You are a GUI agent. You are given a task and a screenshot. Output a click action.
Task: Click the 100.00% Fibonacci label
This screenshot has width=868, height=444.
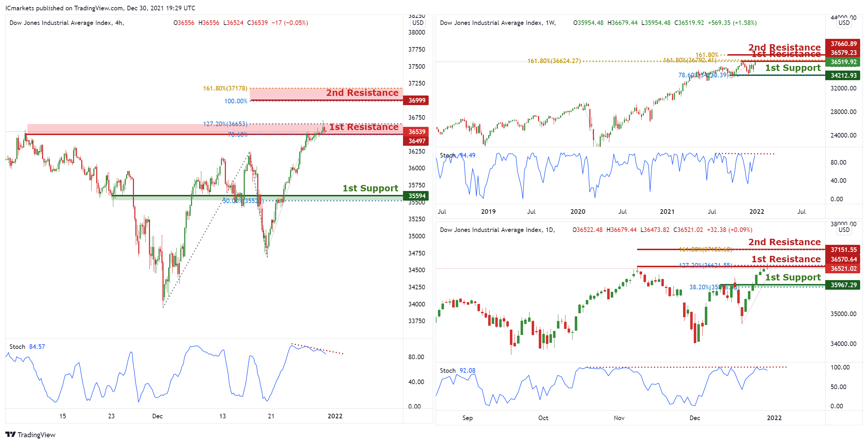pyautogui.click(x=236, y=101)
